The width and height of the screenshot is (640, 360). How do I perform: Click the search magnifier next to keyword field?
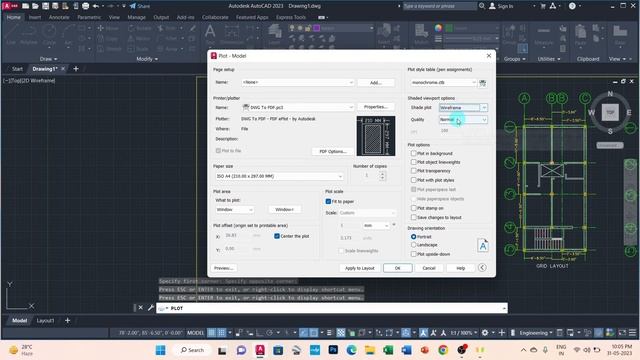tap(482, 6)
